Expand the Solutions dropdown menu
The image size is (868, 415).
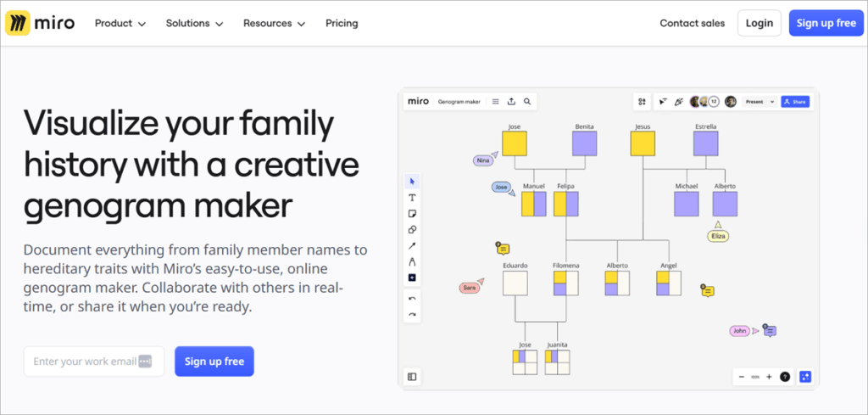click(194, 24)
